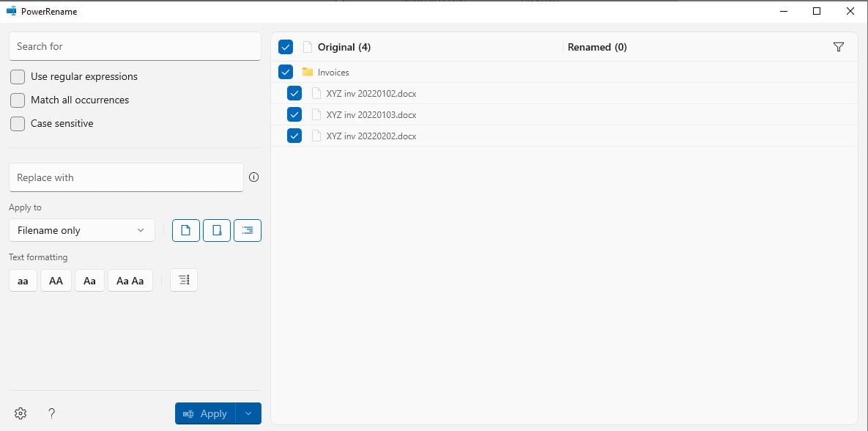Open the filter icon above the file list
Viewport: 868px width, 431px height.
tap(838, 46)
